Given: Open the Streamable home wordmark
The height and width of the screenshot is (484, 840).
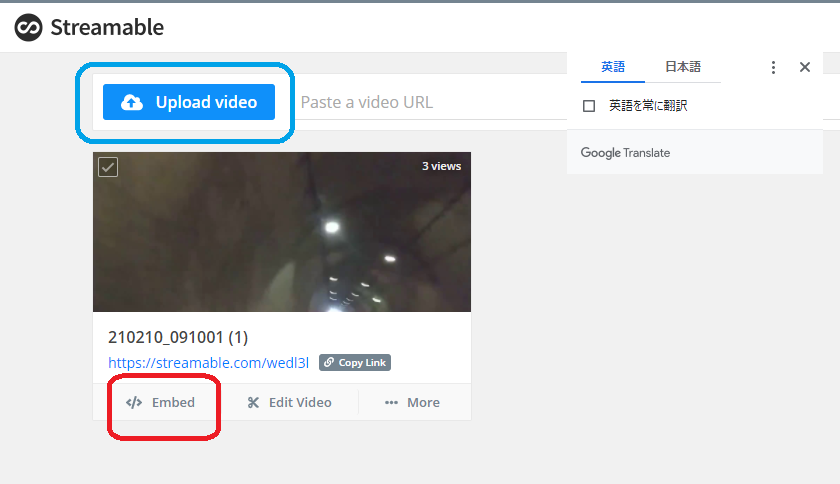Looking at the screenshot, I should point(107,27).
